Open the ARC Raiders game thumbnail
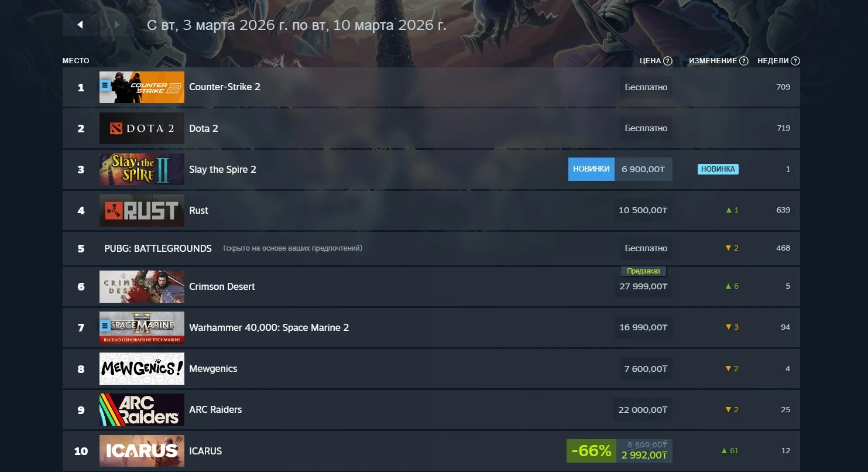The width and height of the screenshot is (868, 472). pyautogui.click(x=142, y=409)
